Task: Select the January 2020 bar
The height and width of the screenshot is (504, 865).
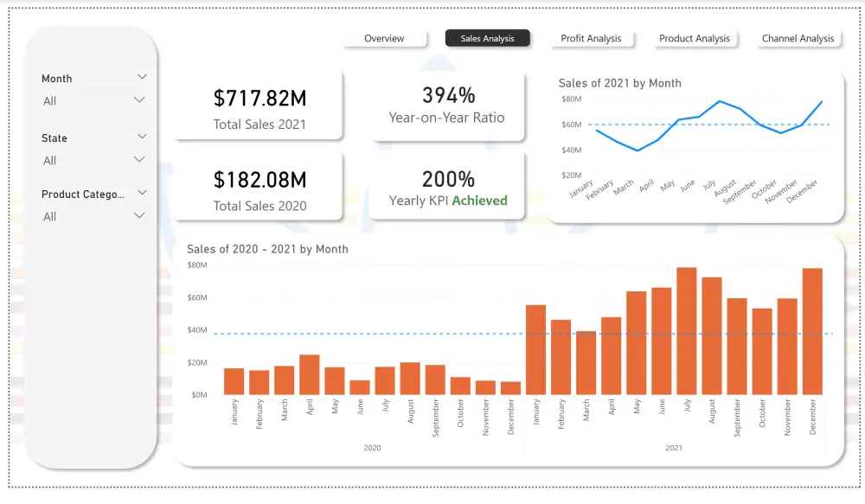Action: (234, 381)
